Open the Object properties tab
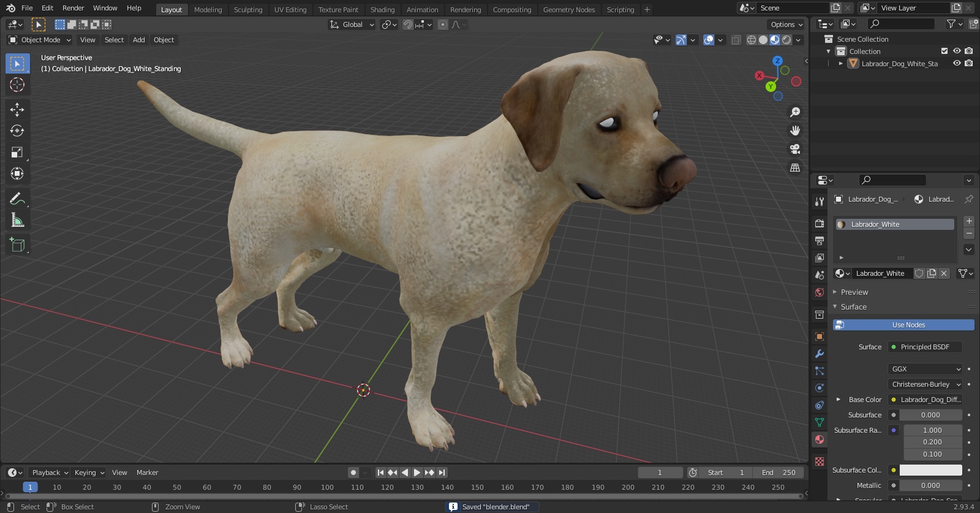The width and height of the screenshot is (980, 513). (820, 336)
